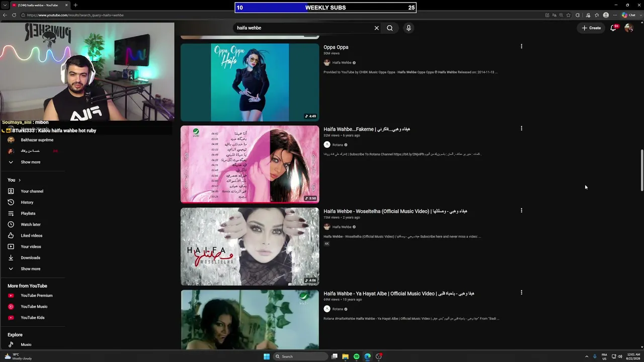Open Spotify from the taskbar

(x=356, y=356)
